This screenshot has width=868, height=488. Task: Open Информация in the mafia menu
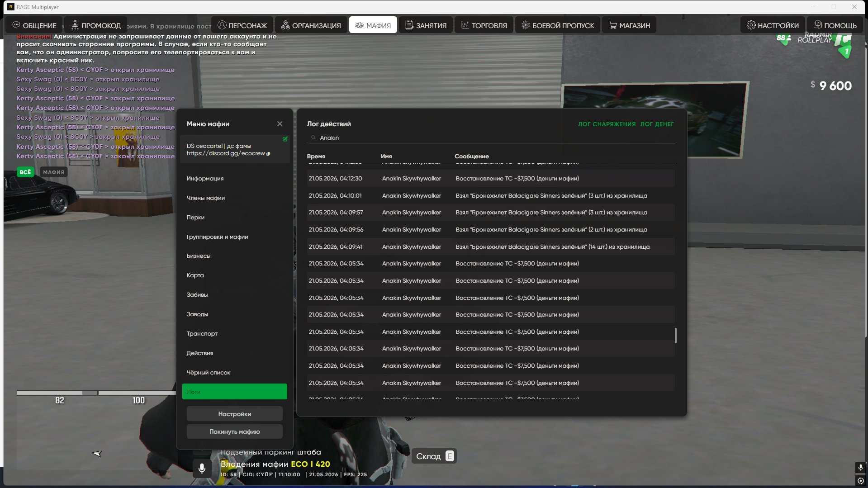pos(205,179)
